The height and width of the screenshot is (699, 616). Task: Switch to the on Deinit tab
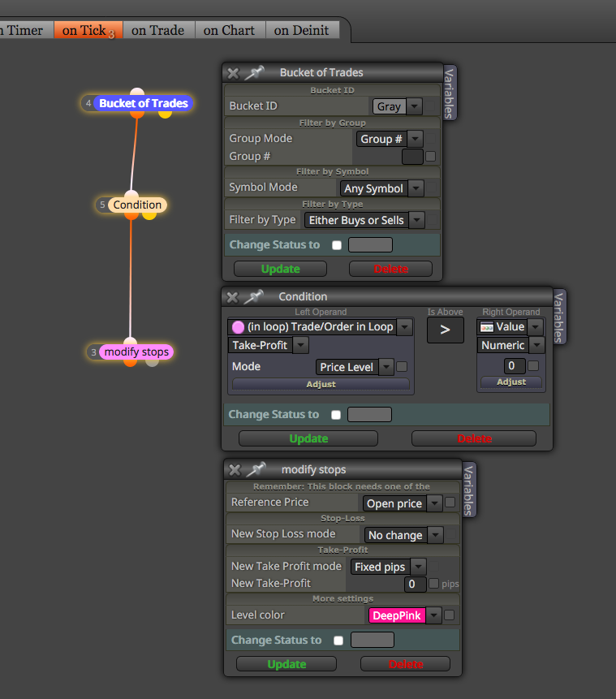tap(302, 31)
